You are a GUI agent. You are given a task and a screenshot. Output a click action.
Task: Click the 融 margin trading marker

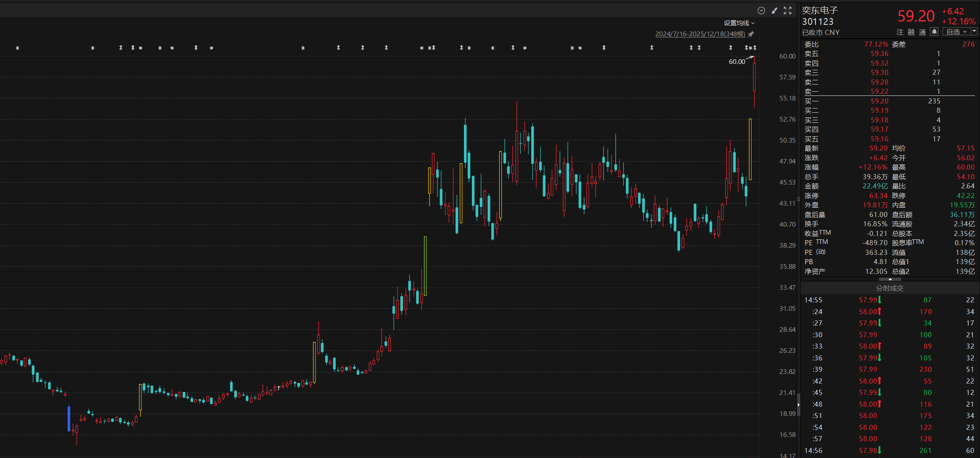pos(911,32)
